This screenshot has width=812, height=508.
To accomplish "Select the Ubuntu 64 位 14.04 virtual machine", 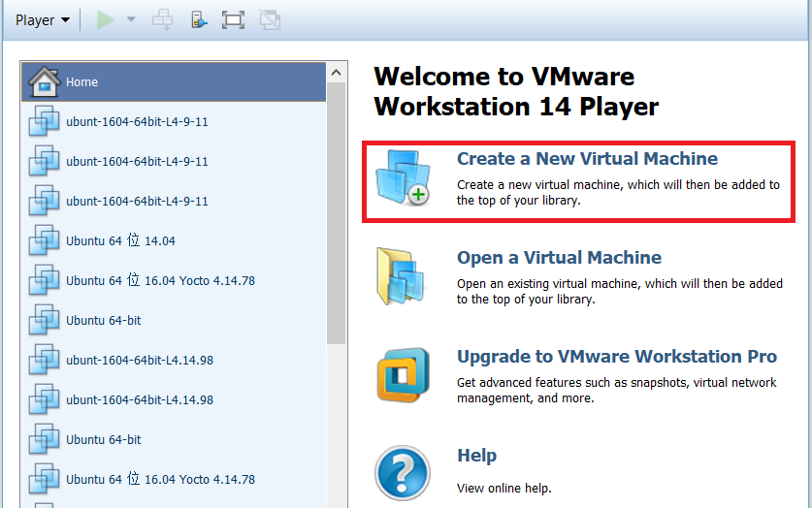I will tap(174, 240).
